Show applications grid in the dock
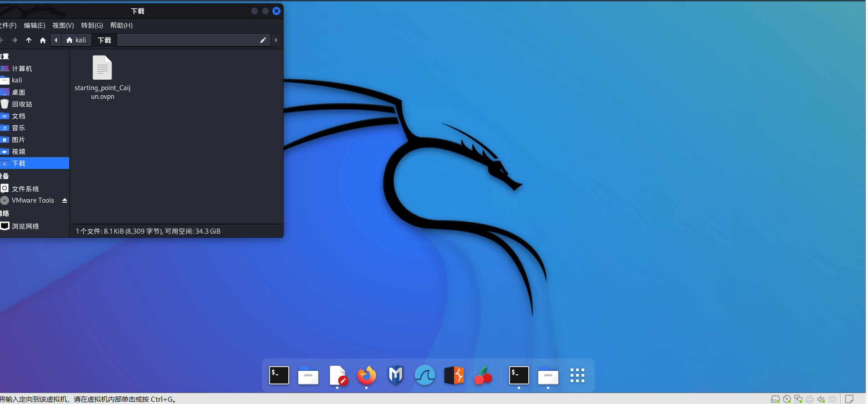The height and width of the screenshot is (404, 868). [577, 375]
